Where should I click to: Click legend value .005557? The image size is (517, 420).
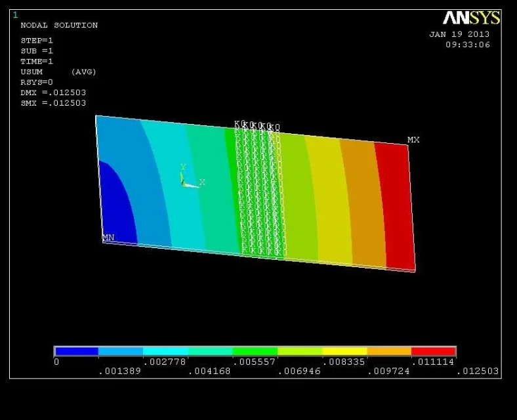click(x=254, y=362)
